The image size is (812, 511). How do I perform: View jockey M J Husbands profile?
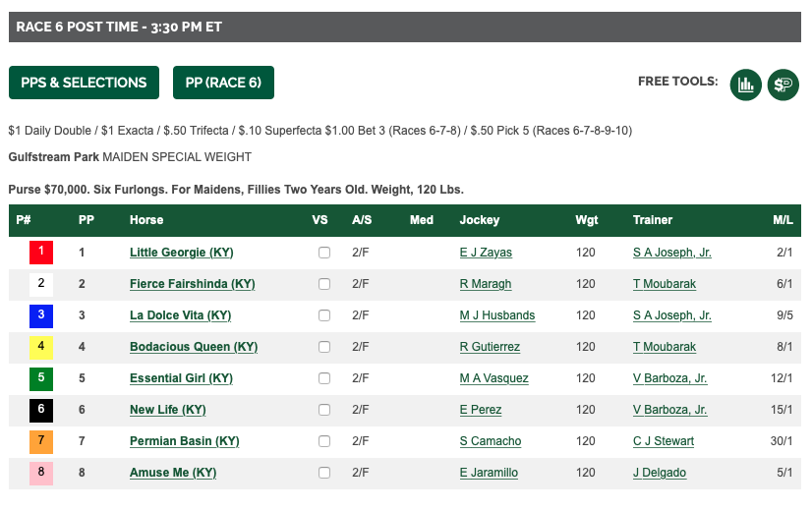496,315
